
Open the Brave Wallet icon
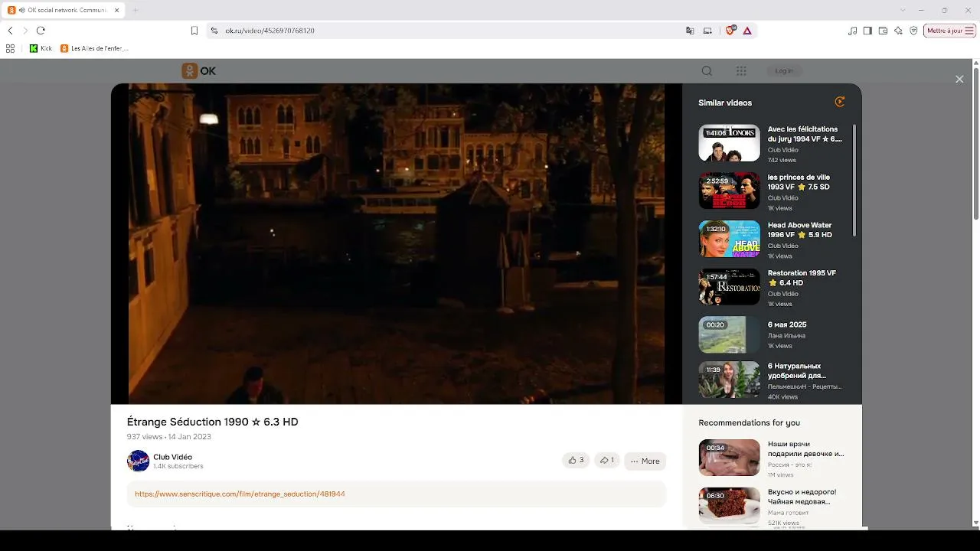(x=883, y=31)
